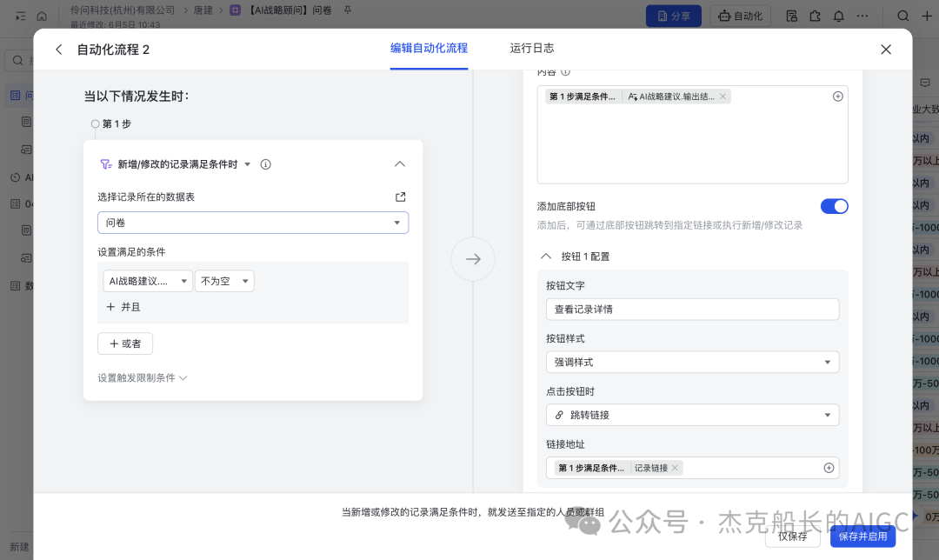Toggle 添加底部按钮 switch off
This screenshot has height=560, width=939.
[834, 206]
